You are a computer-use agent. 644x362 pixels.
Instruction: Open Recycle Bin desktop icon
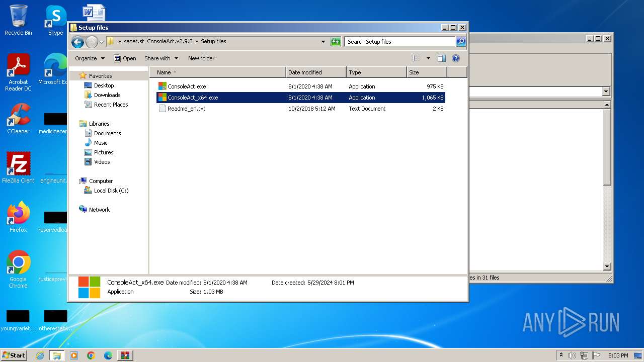coord(18,20)
